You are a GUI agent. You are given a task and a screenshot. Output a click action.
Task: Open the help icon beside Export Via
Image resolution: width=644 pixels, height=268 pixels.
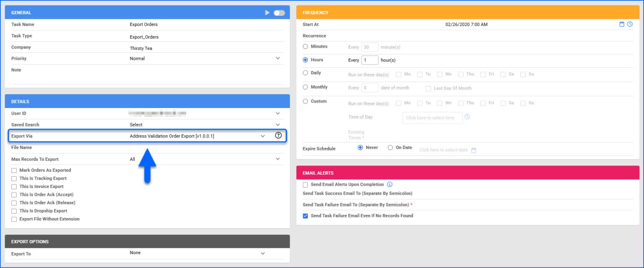tap(278, 135)
